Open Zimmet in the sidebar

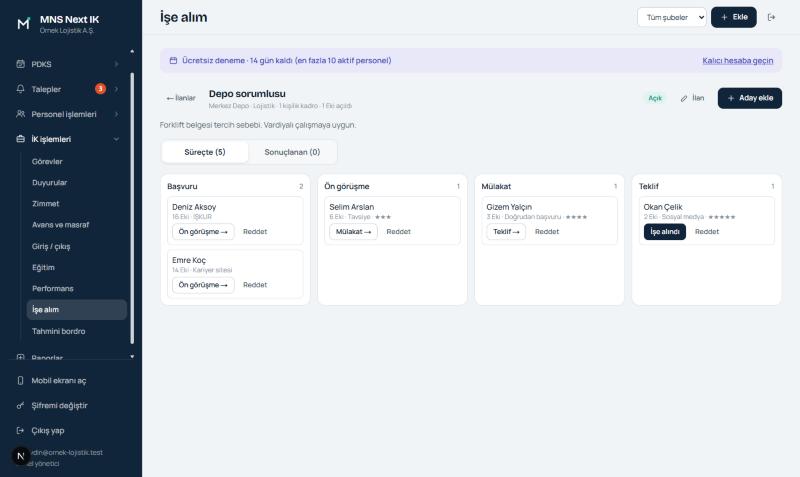(45, 204)
